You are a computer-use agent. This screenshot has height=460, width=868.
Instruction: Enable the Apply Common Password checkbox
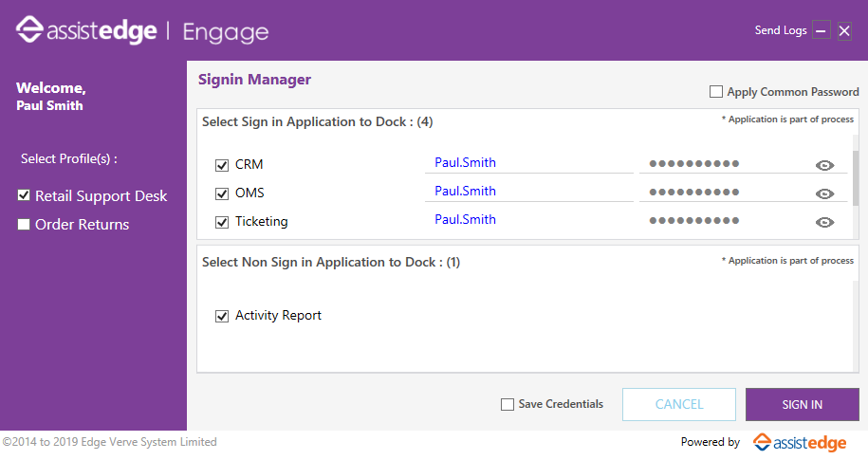point(716,91)
